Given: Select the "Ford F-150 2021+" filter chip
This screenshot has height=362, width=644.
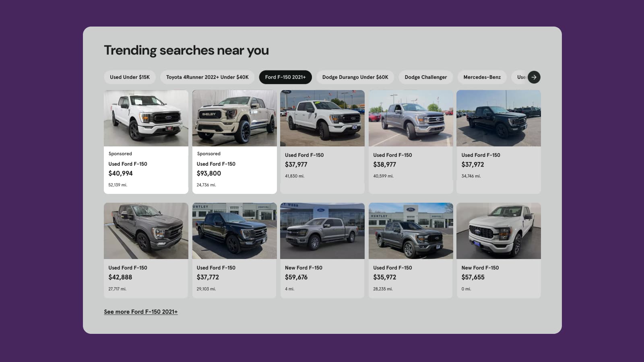Looking at the screenshot, I should point(285,77).
